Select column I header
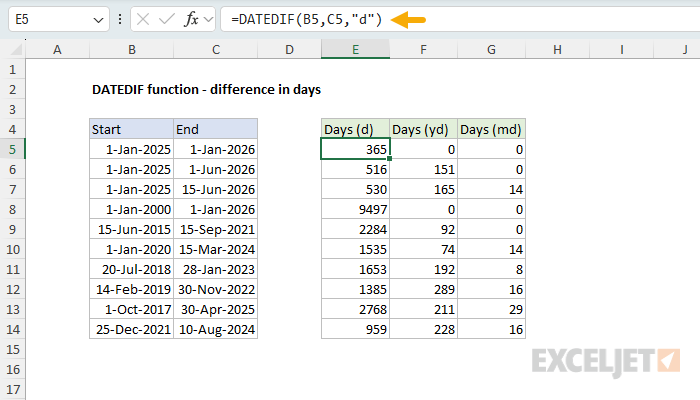 [621, 49]
